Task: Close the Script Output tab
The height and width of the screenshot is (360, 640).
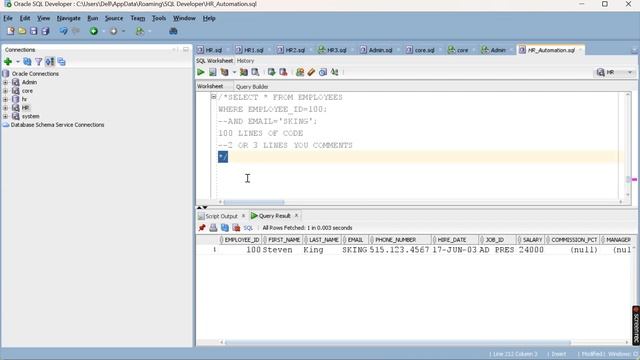Action: (x=244, y=216)
